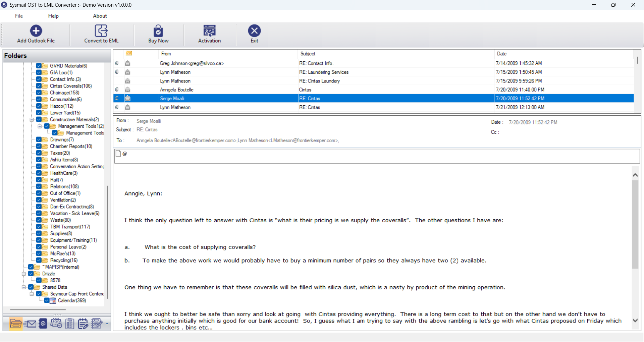Image resolution: width=644 pixels, height=342 pixels.
Task: Click the attachment paperclip on Greg Johnson row
Action: (117, 63)
